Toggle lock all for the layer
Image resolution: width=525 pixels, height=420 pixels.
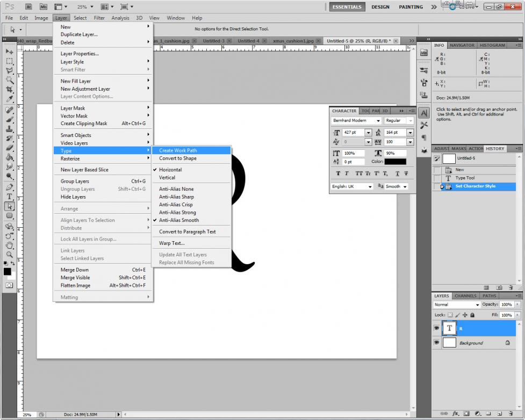(472, 315)
